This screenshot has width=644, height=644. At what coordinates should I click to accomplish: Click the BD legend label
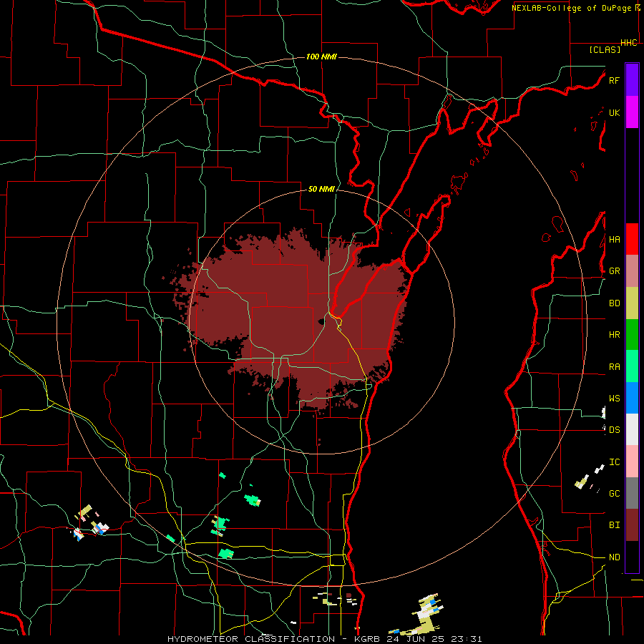(x=614, y=303)
